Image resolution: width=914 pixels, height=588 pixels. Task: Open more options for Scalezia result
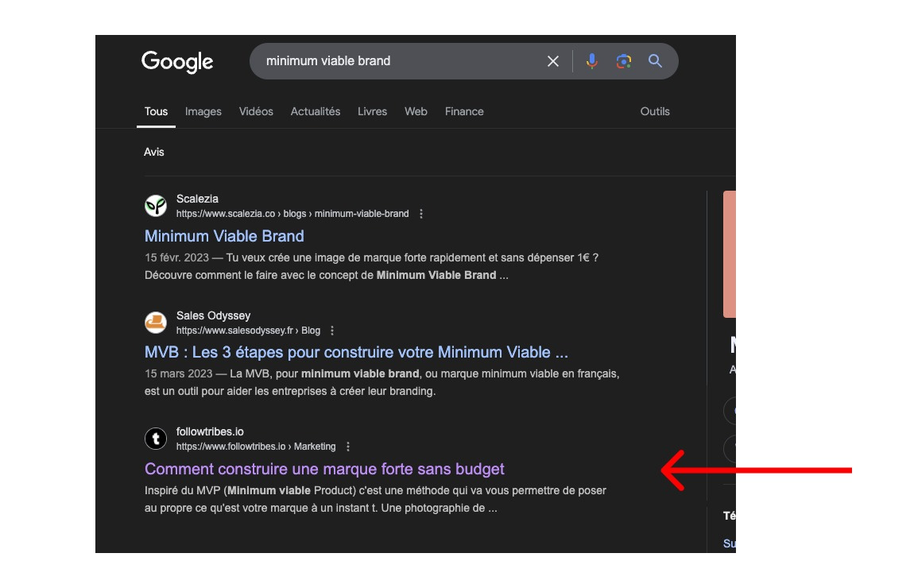click(x=421, y=214)
